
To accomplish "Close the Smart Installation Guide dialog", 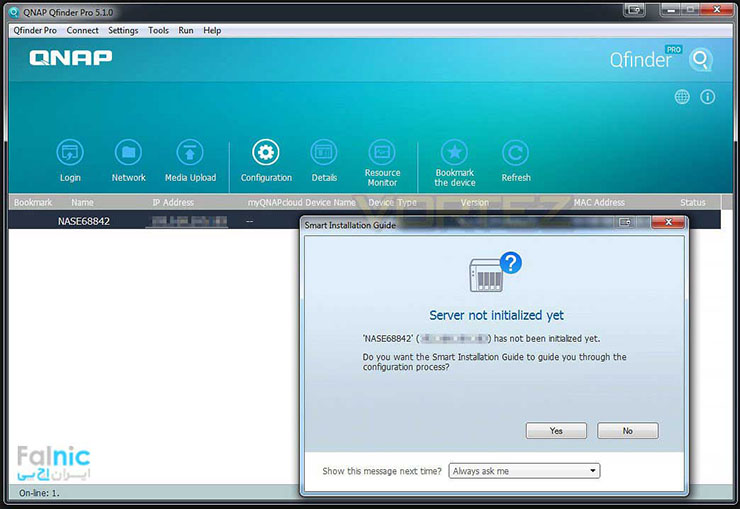I will [x=666, y=225].
